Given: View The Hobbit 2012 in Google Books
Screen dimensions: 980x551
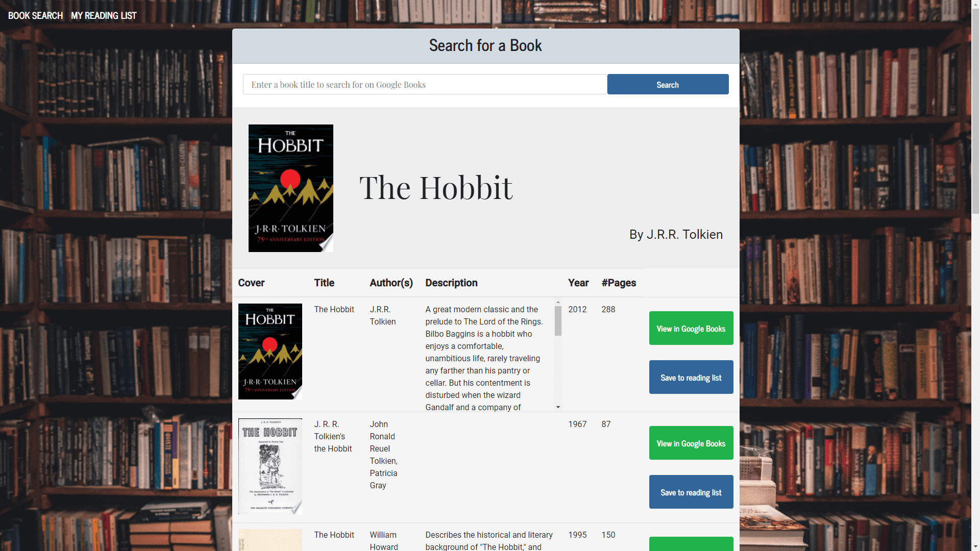Looking at the screenshot, I should coord(691,329).
